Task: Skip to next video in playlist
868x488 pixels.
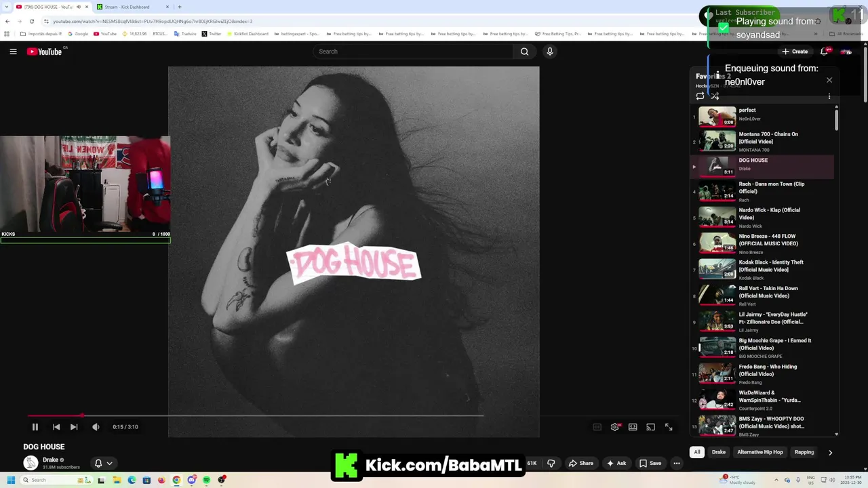Action: pyautogui.click(x=74, y=427)
